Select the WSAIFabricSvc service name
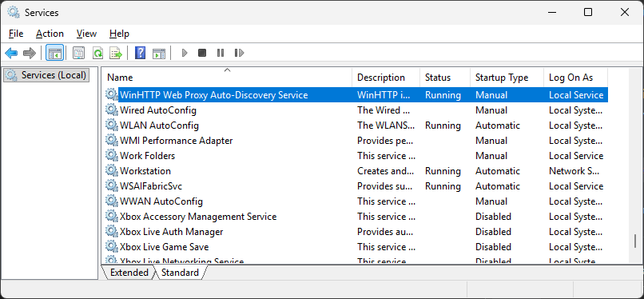This screenshot has width=644, height=299. point(151,186)
